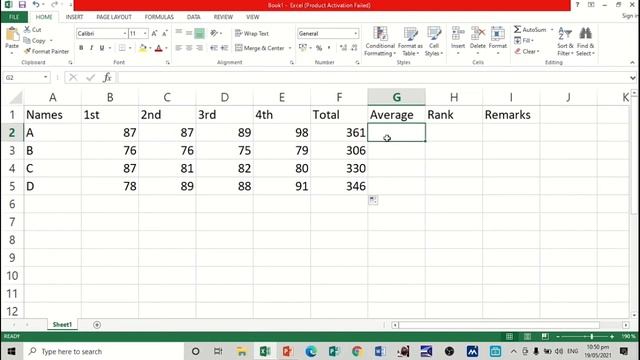Toggle Underline formatting
Screen dimensions: 640x360
[x=102, y=48]
